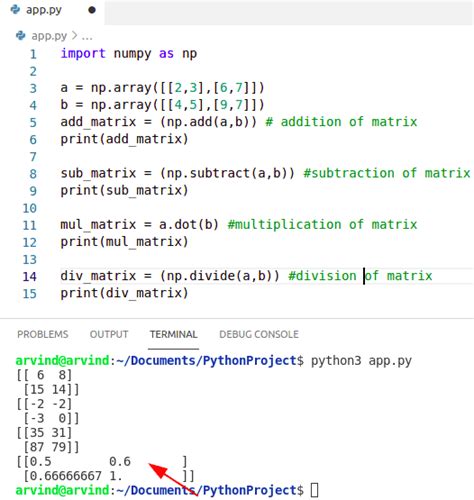Click terminal output row '[87 79]]'
474x500 pixels.
coord(51,447)
